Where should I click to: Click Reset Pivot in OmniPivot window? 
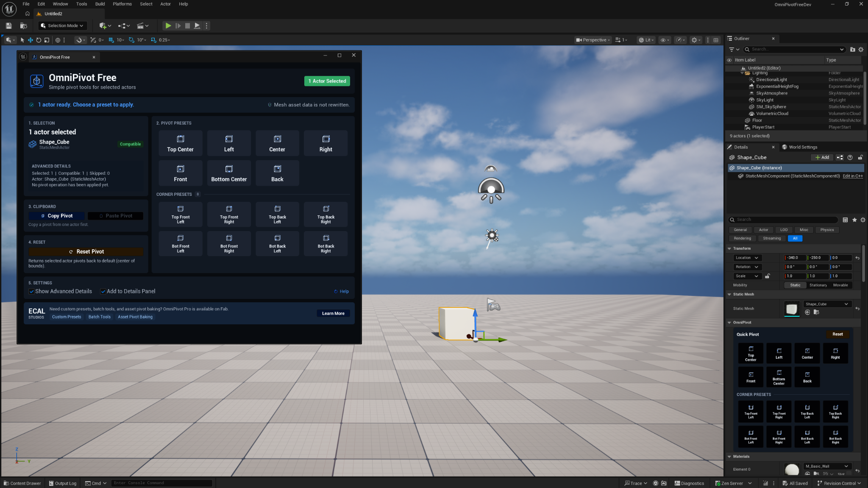tap(86, 251)
